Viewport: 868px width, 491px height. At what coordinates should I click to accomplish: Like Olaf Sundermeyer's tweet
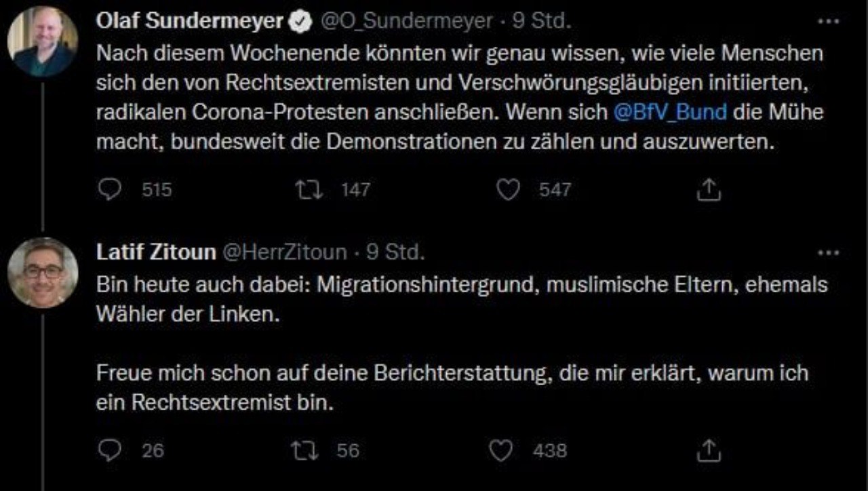tap(508, 191)
